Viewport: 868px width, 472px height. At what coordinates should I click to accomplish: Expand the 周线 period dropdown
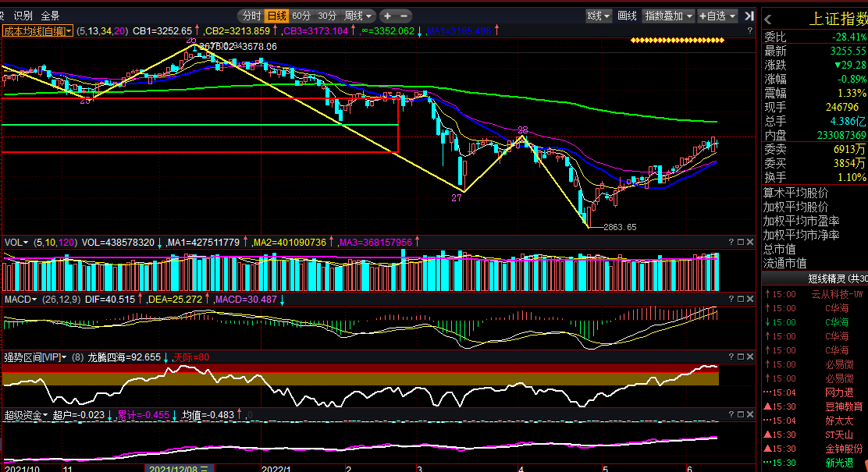click(358, 16)
